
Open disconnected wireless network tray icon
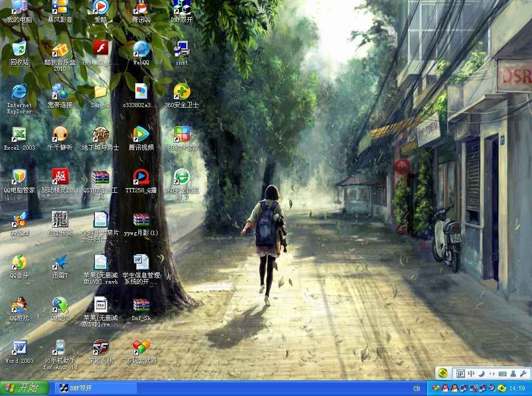tap(473, 388)
